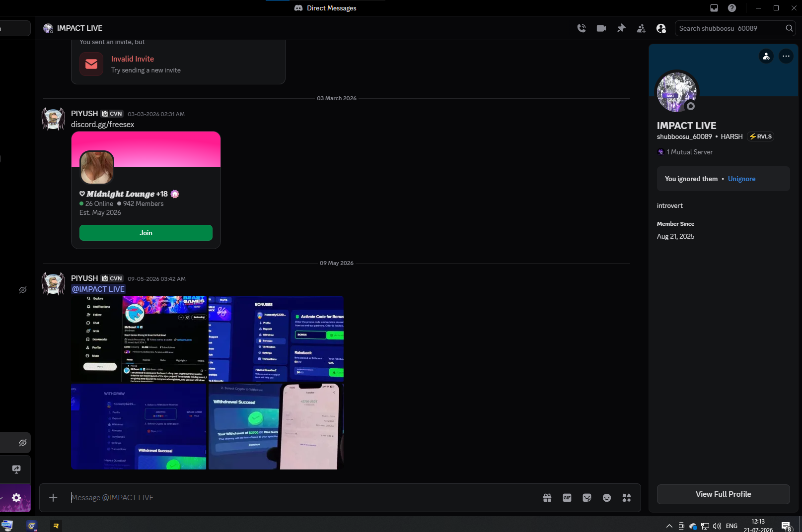Open the GIF picker
Image resolution: width=802 pixels, height=532 pixels.
point(567,498)
